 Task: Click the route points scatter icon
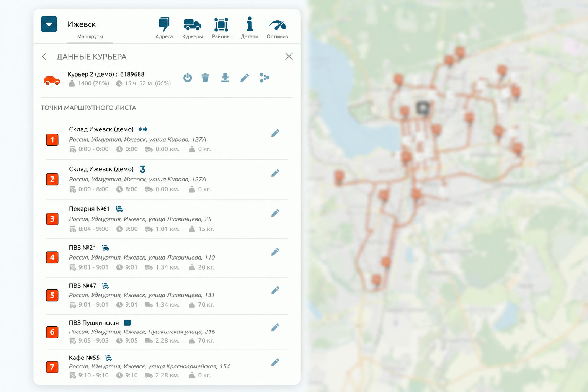click(265, 78)
